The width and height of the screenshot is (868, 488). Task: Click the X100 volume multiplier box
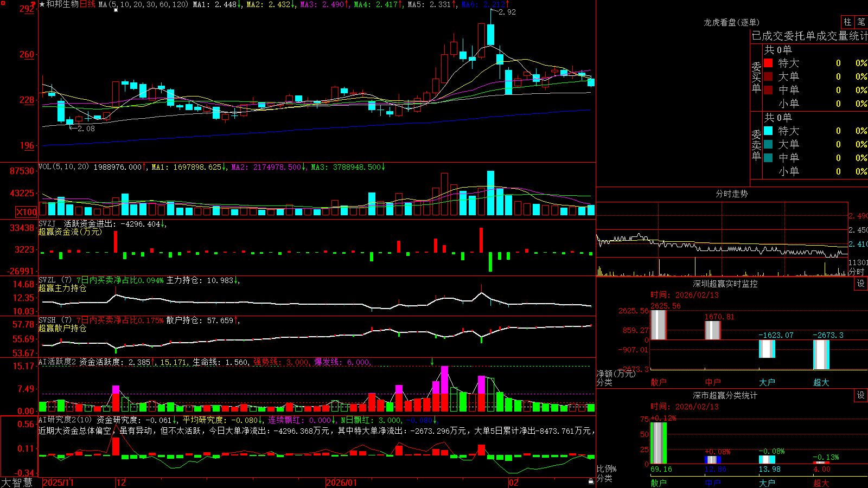coord(26,212)
